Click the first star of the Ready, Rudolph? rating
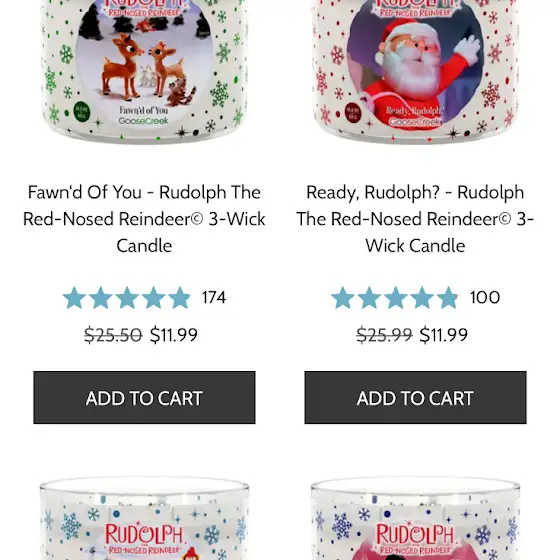The height and width of the screenshot is (560, 560). point(343,298)
